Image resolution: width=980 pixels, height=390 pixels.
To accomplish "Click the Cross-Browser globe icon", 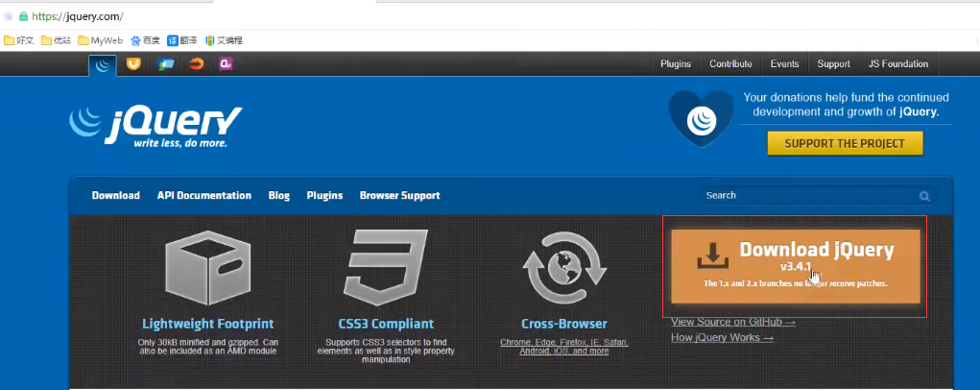I will [x=564, y=267].
